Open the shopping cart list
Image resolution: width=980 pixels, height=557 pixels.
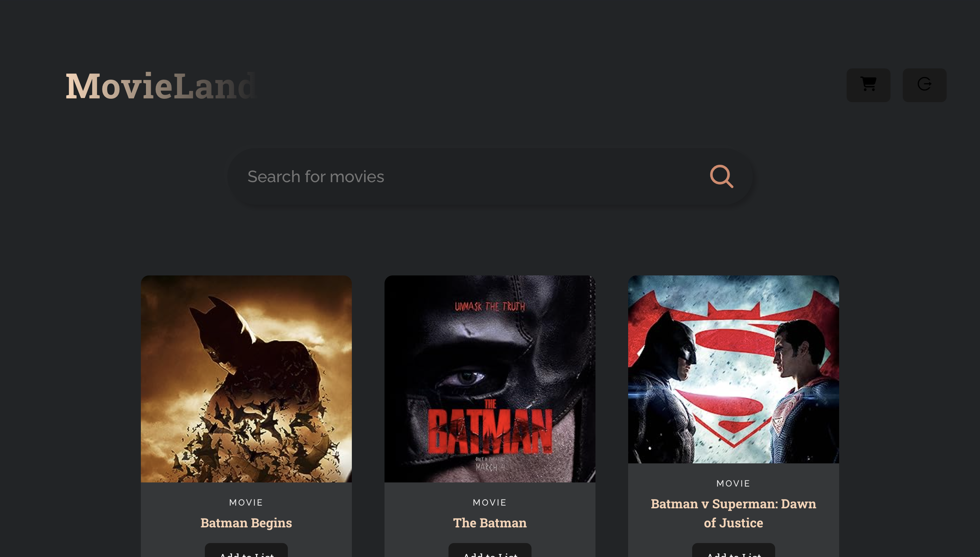pos(868,85)
